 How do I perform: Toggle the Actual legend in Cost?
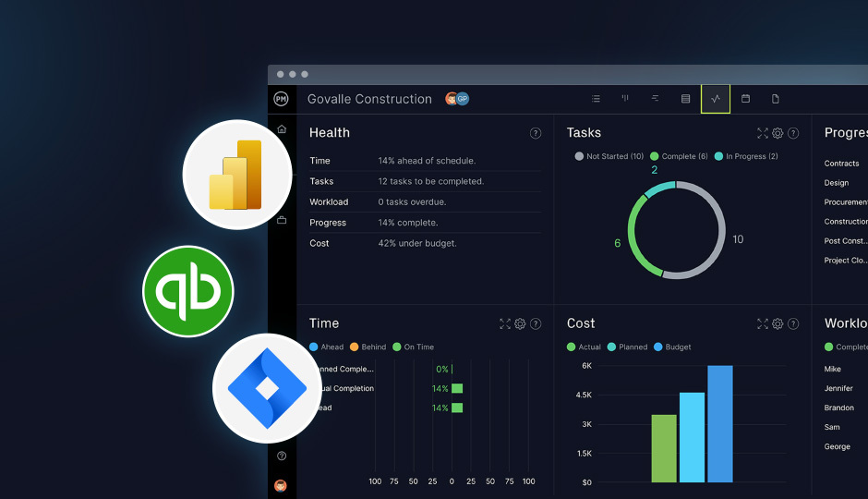[x=584, y=347]
